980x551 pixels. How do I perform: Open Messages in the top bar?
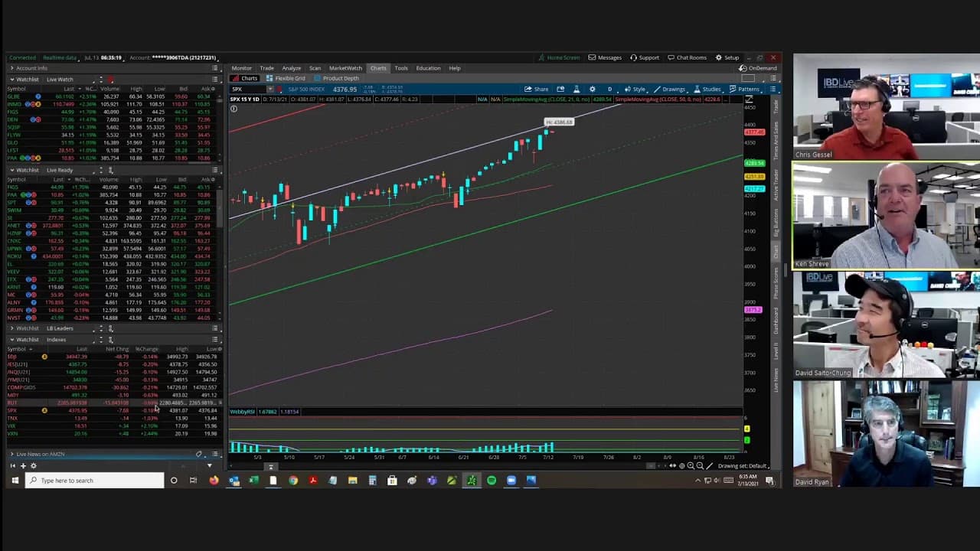click(605, 57)
